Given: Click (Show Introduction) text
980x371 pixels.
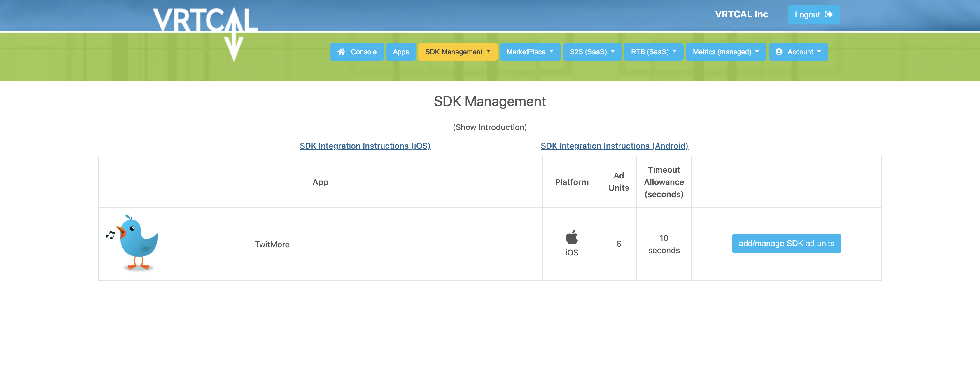Looking at the screenshot, I should click(x=490, y=127).
